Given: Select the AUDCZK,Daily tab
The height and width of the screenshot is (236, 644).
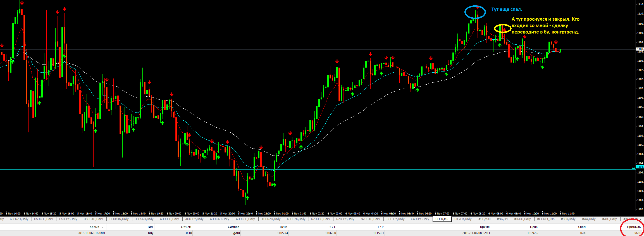Looking at the screenshot, I should click(x=296, y=219).
